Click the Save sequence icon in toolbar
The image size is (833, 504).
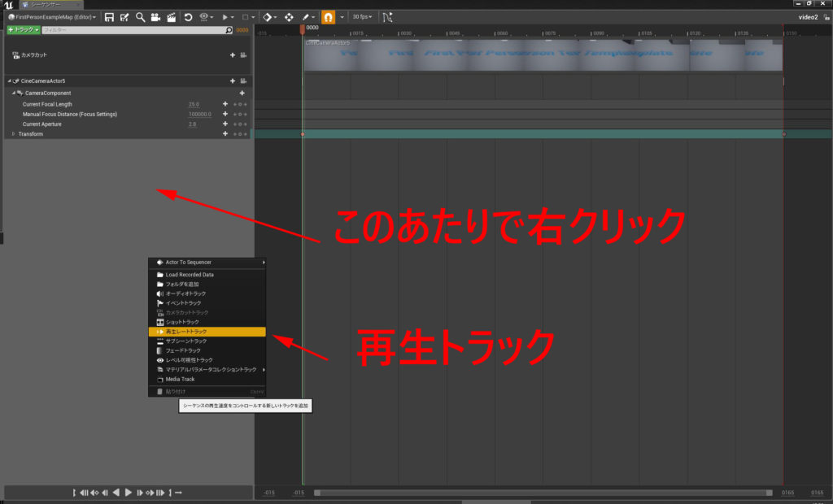pyautogui.click(x=109, y=17)
